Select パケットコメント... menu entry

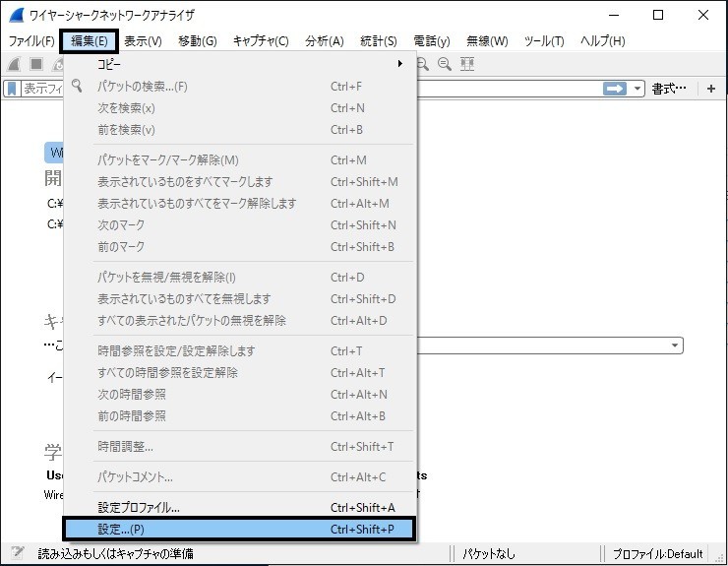pos(240,476)
